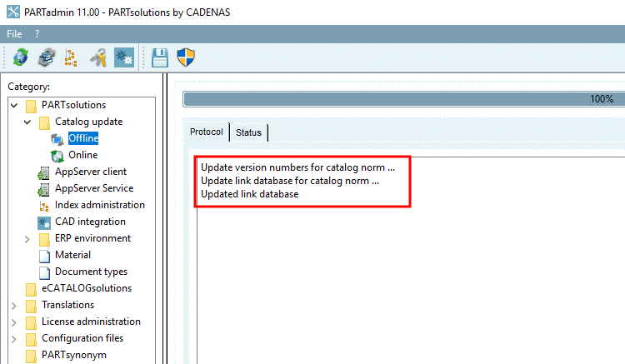Viewport: 625px width, 364px height.
Task: Click the Material document icon
Action: click(45, 256)
